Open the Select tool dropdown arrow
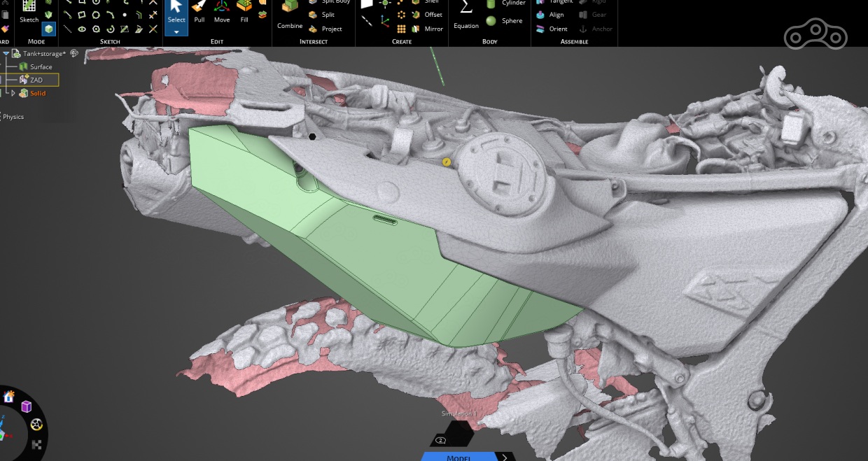Viewport: 868px width, 461px height. (176, 31)
